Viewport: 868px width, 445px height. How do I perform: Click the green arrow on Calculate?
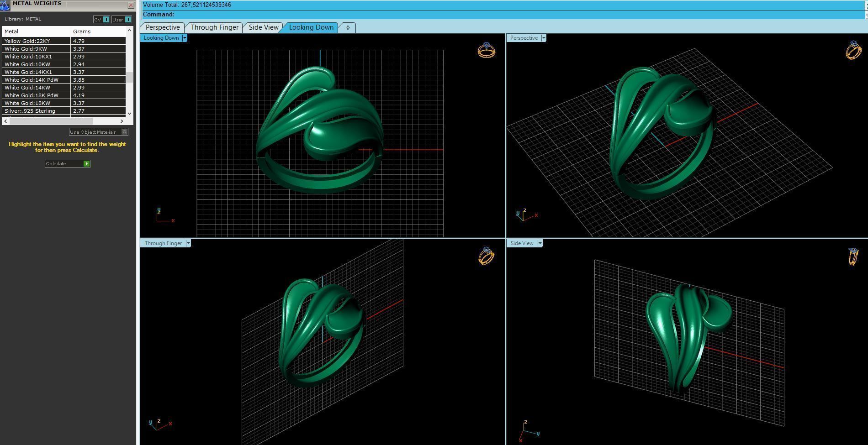pos(87,163)
